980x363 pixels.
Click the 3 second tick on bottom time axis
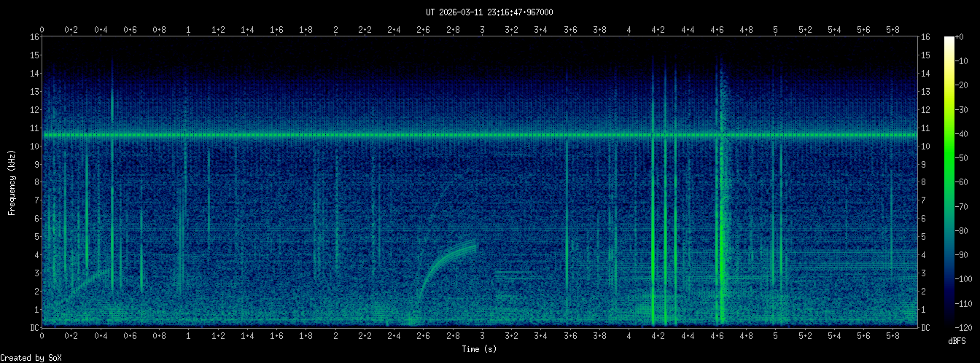pos(482,337)
